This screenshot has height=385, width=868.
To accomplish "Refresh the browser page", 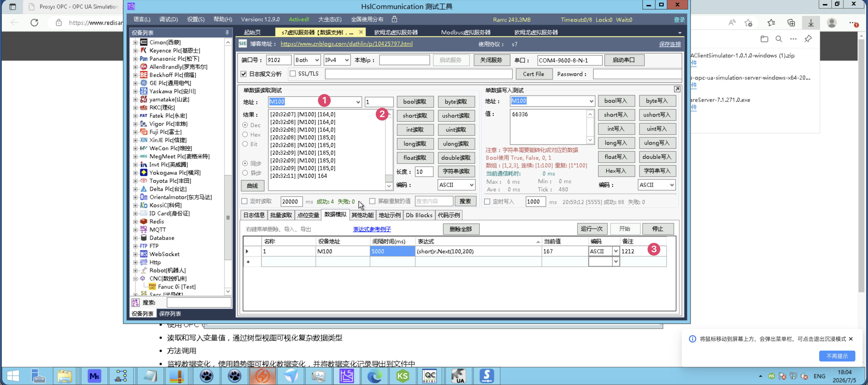I will coord(34,23).
